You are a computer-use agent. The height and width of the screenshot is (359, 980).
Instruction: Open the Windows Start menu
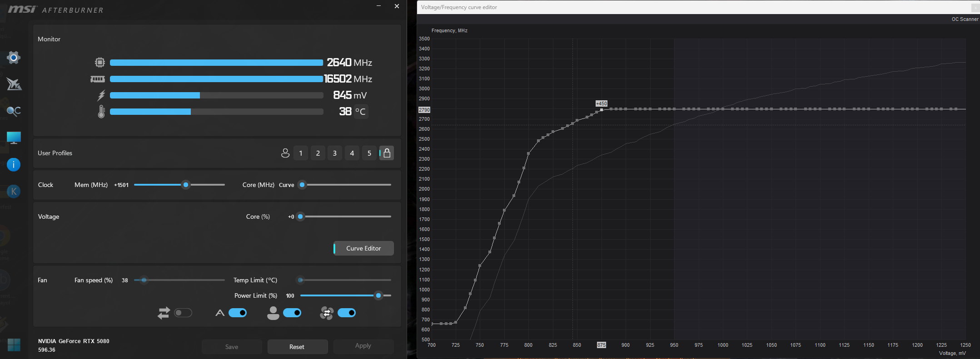tap(14, 345)
